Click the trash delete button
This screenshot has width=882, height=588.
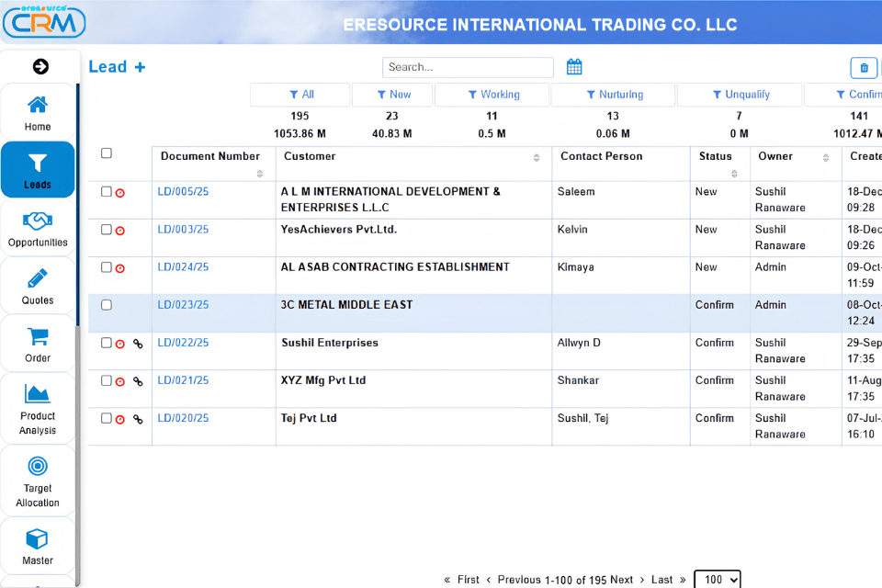point(864,68)
